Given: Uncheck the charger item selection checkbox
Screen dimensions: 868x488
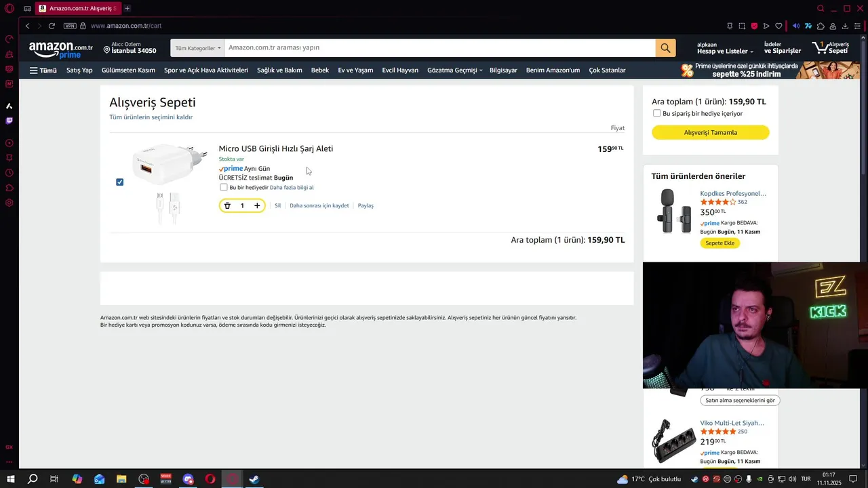Looking at the screenshot, I should coord(119,182).
